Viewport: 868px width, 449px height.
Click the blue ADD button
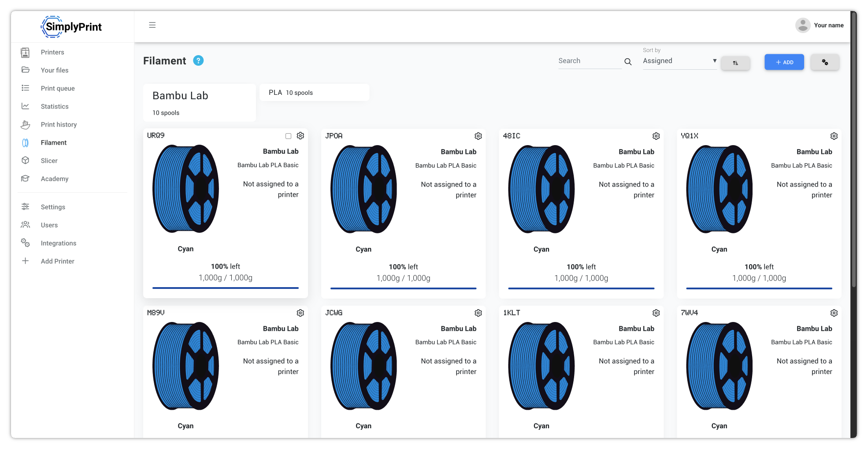(784, 62)
